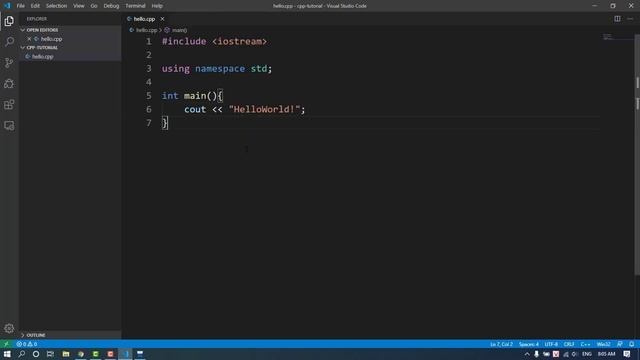This screenshot has width=640, height=360.
Task: Open the notifications bell in the status bar
Action: tap(631, 344)
